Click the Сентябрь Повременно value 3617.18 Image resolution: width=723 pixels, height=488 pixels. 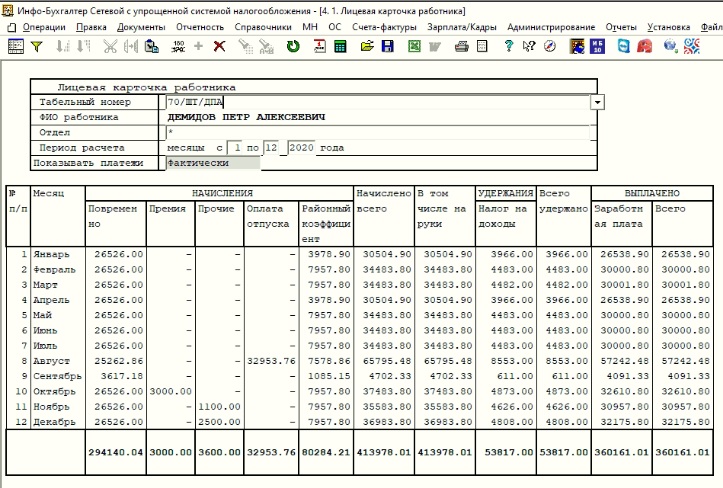click(122, 376)
